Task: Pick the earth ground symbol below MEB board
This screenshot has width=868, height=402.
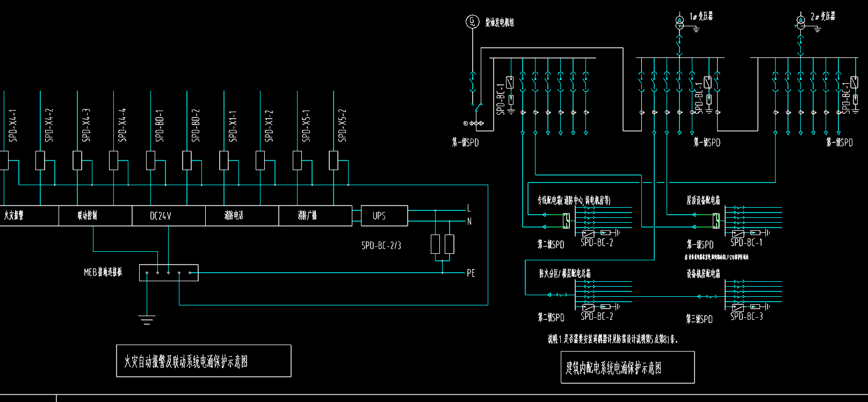Action: pos(147,319)
